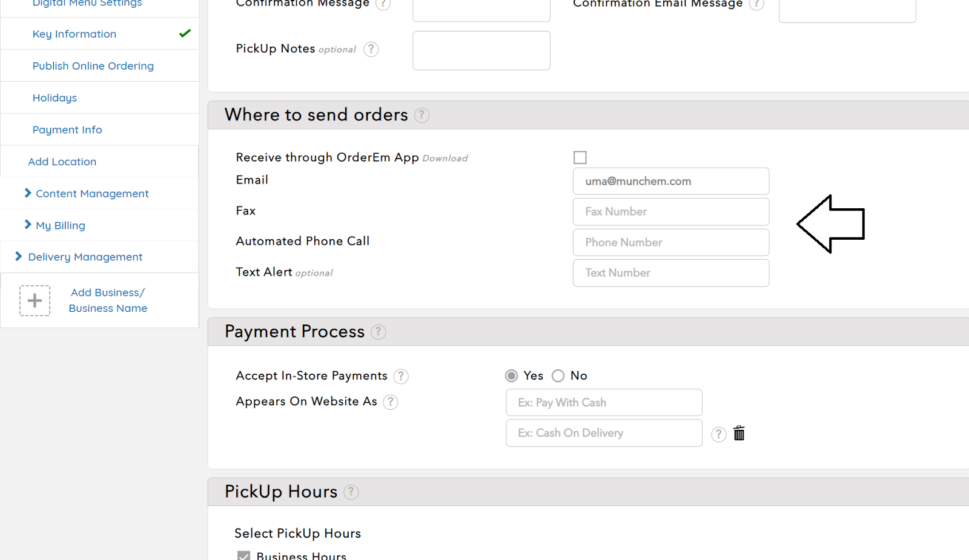Viewport: 969px width, 560px height.
Task: Enable Receive through OrderEm App checkbox
Action: pyautogui.click(x=580, y=157)
